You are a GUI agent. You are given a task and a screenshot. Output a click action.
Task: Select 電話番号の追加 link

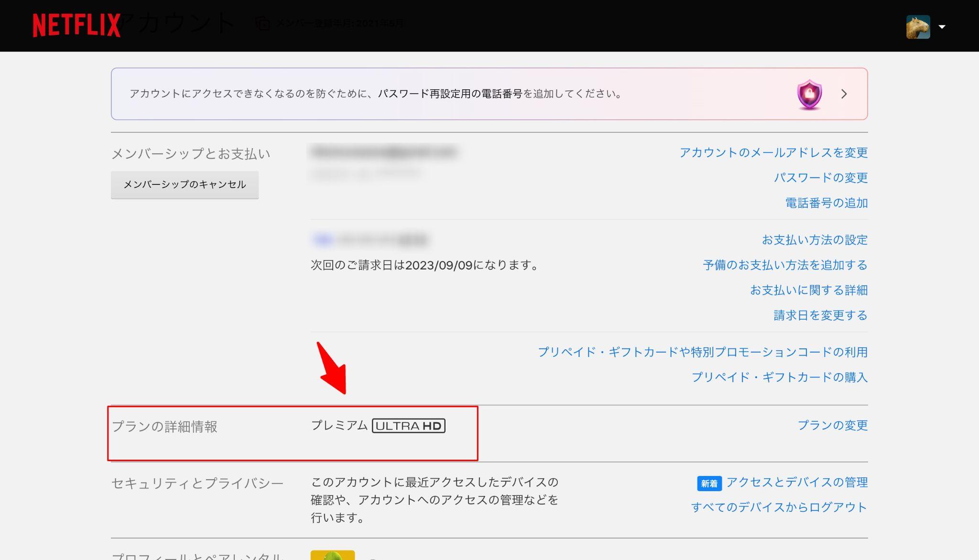click(826, 203)
